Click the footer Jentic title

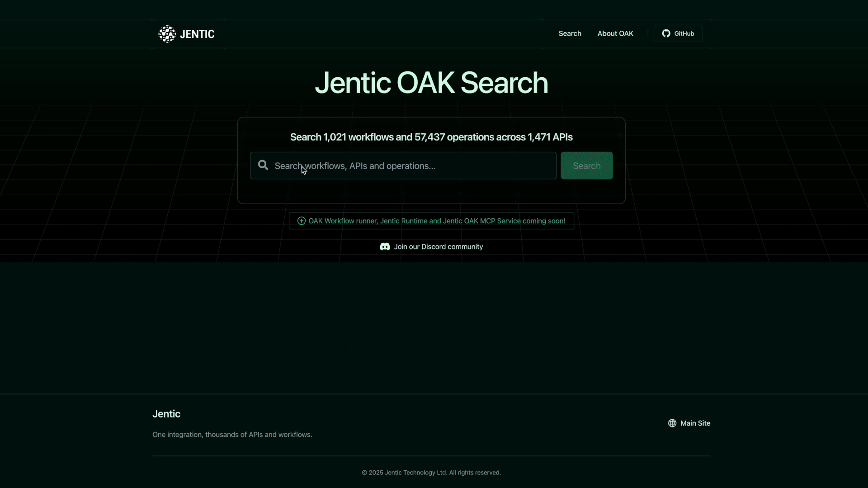point(166,414)
